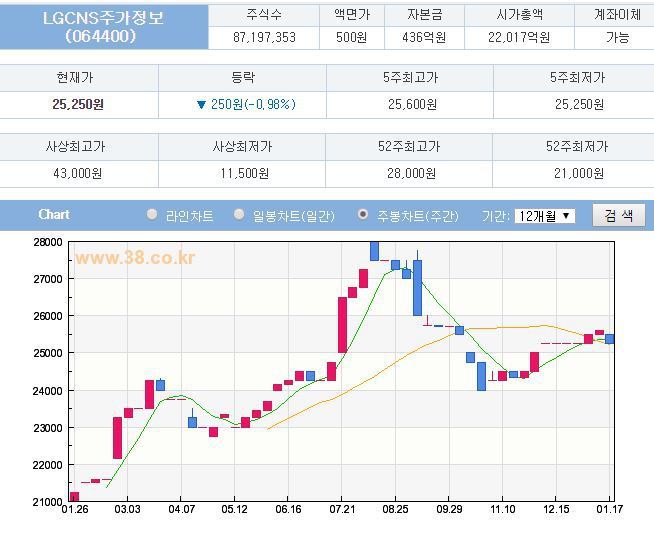Click the current price 25,250원 in bold

(x=78, y=104)
